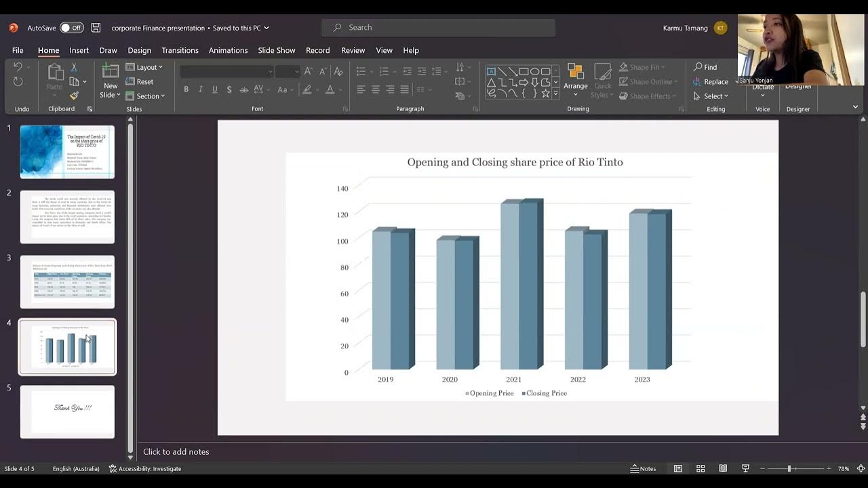868x488 pixels.
Task: Click Increase List Level indent icon
Action: coord(422,70)
